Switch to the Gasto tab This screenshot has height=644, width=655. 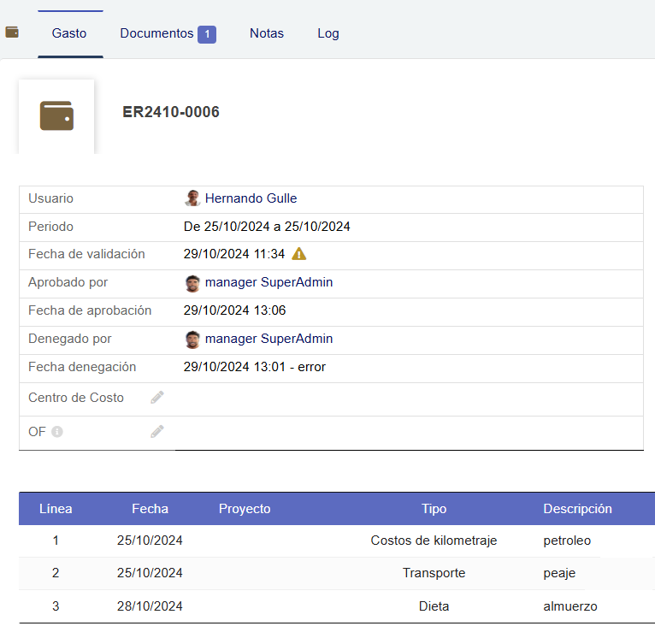[x=69, y=33]
